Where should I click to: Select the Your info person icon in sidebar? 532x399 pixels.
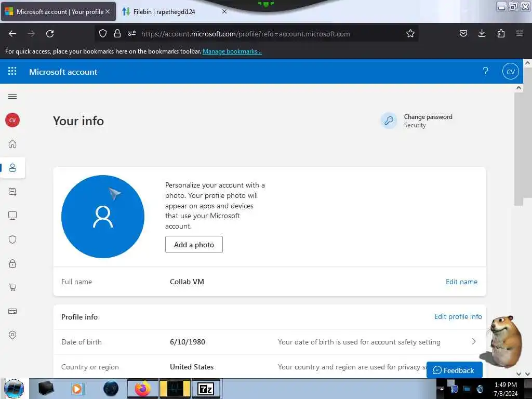coord(12,168)
